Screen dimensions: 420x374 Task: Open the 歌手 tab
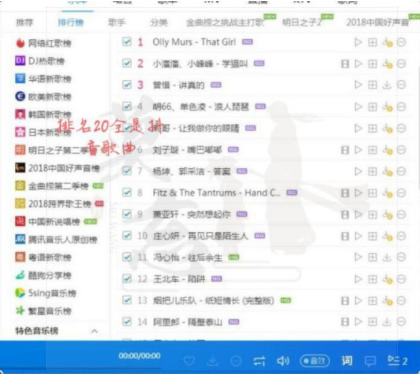click(x=117, y=23)
